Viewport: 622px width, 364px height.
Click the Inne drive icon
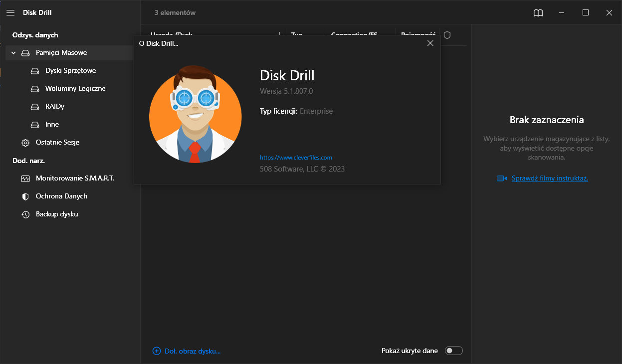35,125
